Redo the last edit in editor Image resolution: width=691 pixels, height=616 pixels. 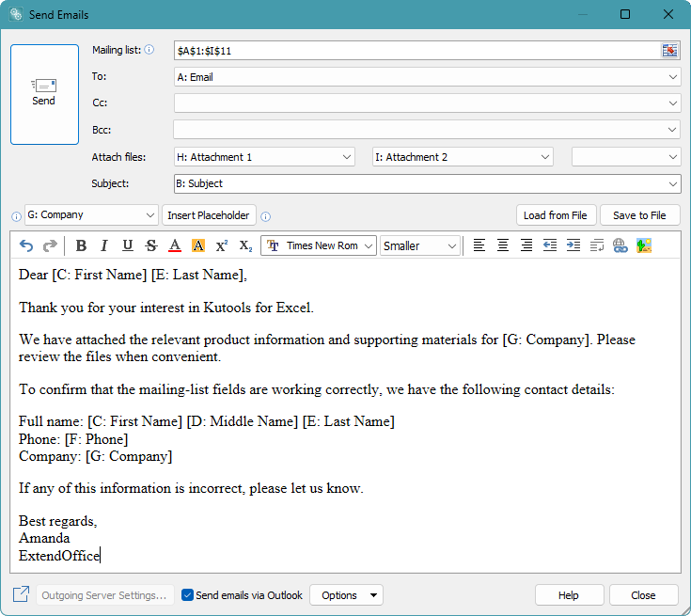point(50,245)
